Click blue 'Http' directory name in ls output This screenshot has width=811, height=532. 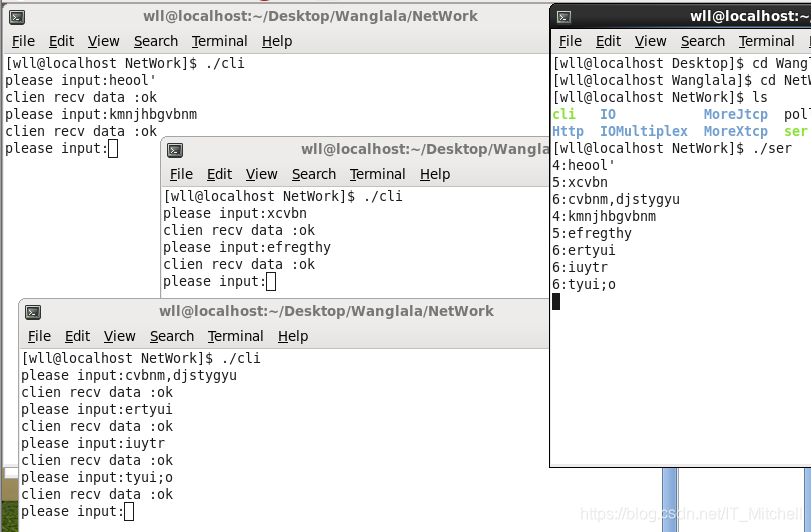[568, 131]
